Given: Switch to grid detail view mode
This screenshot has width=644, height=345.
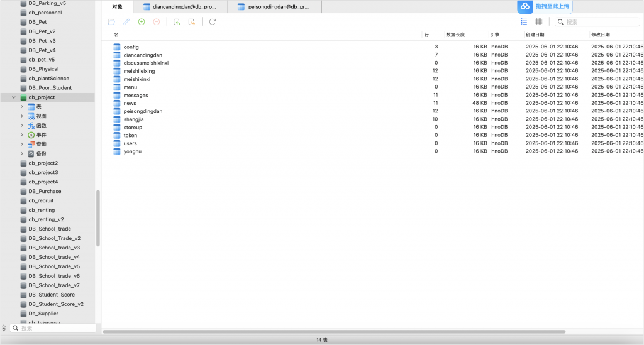Looking at the screenshot, I should [539, 22].
